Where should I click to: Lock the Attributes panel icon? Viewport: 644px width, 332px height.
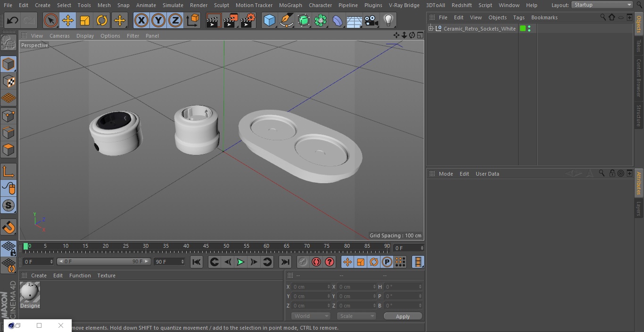tap(612, 173)
